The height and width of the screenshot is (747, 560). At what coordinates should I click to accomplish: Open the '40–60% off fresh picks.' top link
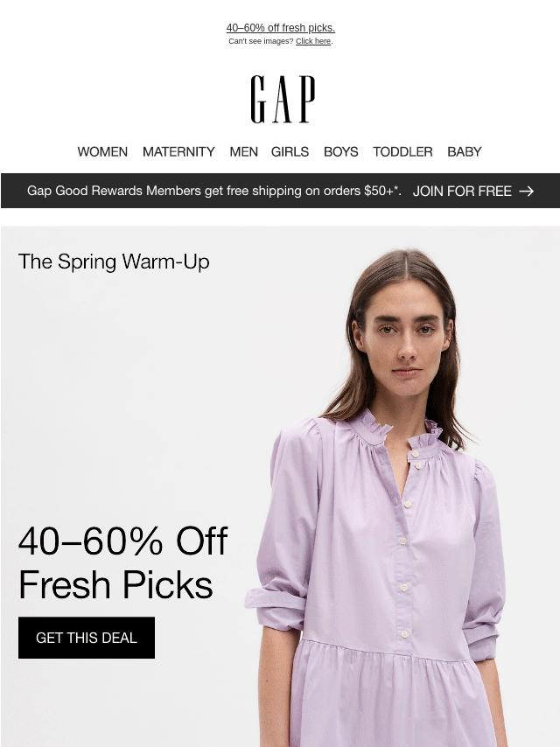coord(281,28)
